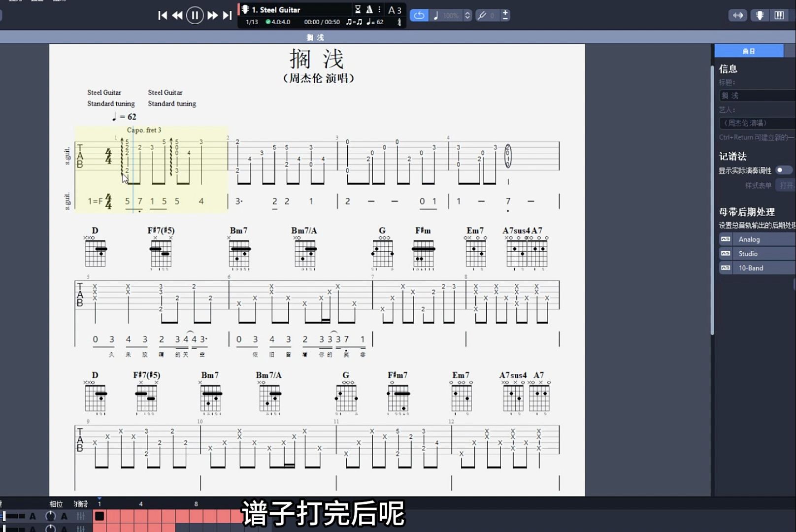Toggle the metronome icon
Viewport: 796px width, 532px height.
(x=369, y=9)
